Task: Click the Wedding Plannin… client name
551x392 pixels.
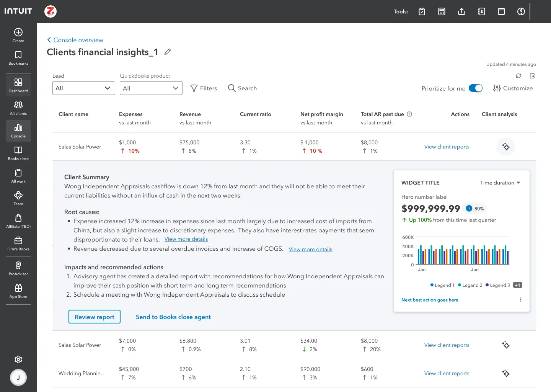Action: [82, 373]
